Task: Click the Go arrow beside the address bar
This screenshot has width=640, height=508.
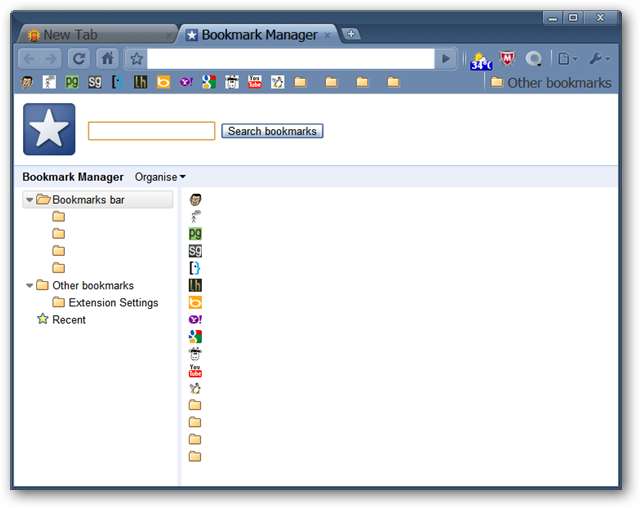Action: (x=446, y=59)
